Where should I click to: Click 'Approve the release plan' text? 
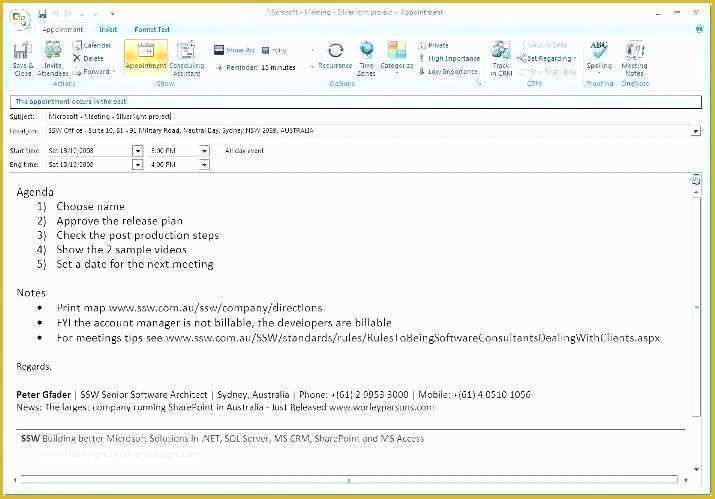[119, 221]
